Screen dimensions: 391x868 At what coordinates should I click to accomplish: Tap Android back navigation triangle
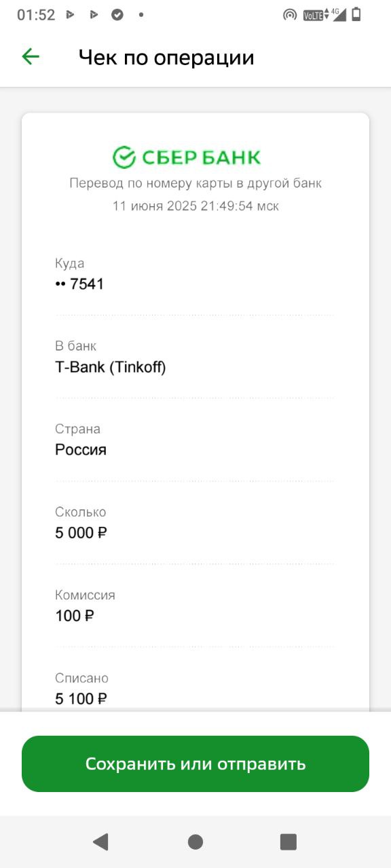(100, 842)
